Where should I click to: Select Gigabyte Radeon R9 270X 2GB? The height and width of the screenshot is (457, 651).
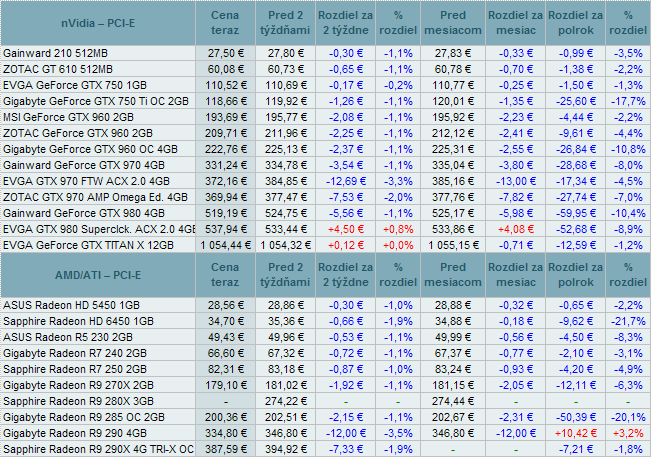(78, 385)
